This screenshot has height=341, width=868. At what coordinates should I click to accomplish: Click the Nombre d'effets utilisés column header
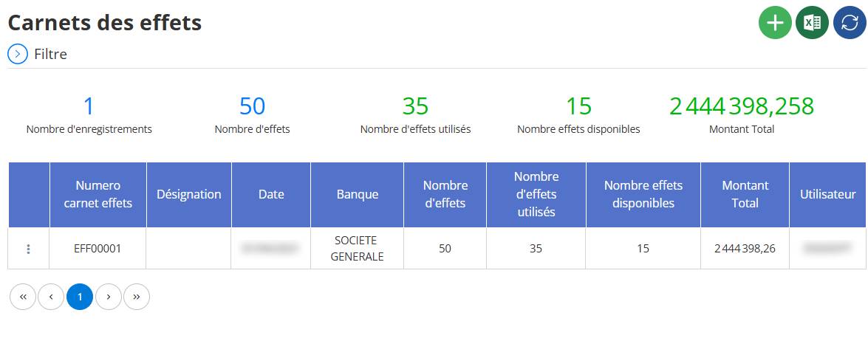(x=536, y=195)
